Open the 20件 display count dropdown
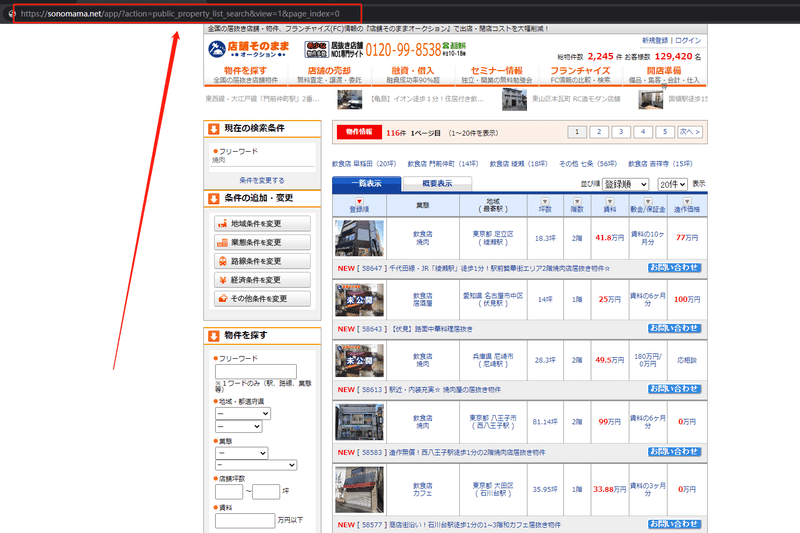Image resolution: width=800 pixels, height=533 pixels. tap(672, 184)
